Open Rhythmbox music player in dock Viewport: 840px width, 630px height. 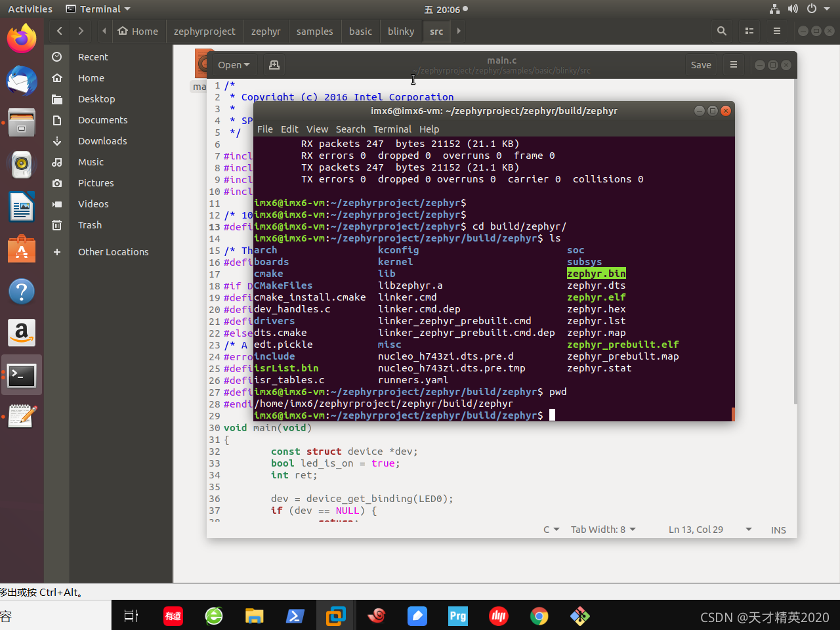click(x=22, y=165)
